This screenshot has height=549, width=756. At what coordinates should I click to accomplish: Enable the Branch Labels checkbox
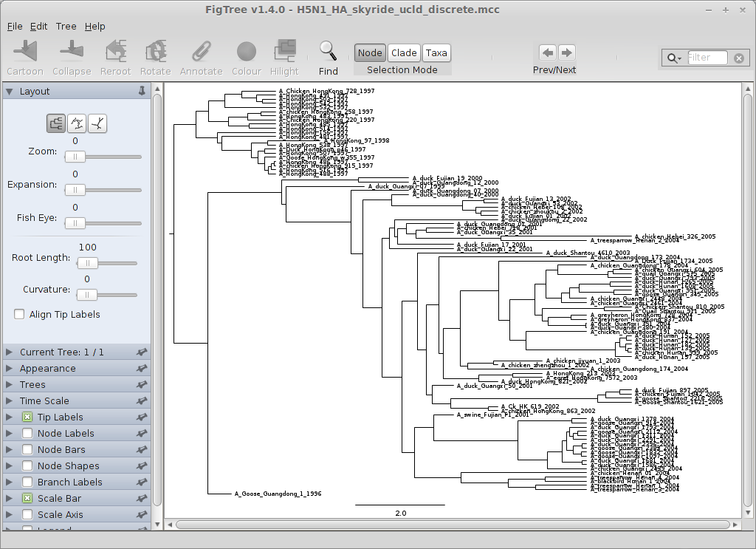tap(27, 482)
